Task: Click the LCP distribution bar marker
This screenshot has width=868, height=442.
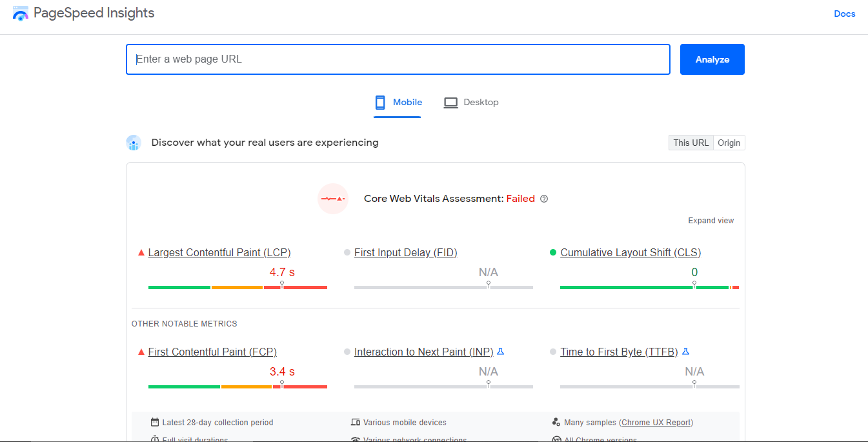Action: (282, 285)
